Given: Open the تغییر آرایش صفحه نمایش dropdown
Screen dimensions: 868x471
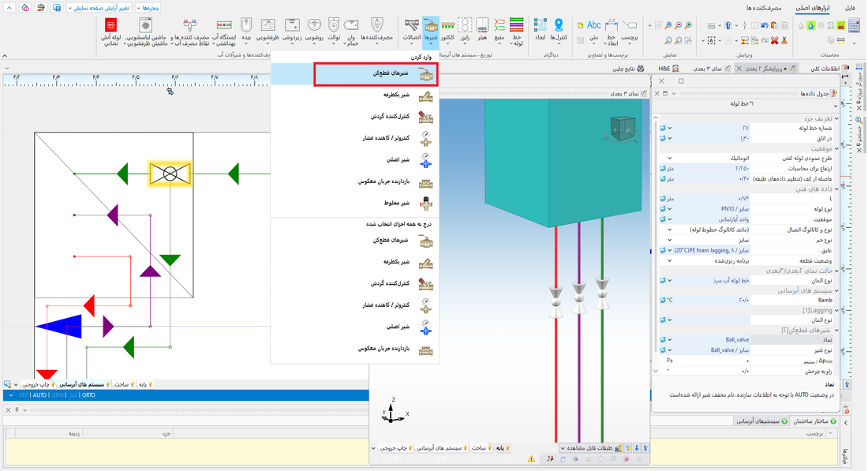Looking at the screenshot, I should (x=99, y=9).
